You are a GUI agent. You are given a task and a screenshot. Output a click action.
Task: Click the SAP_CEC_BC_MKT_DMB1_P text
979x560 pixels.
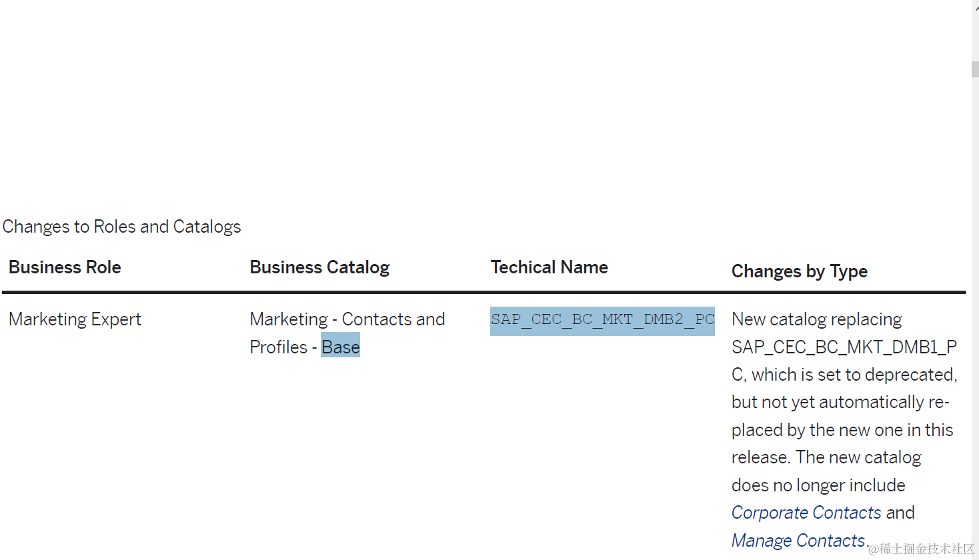pos(844,347)
